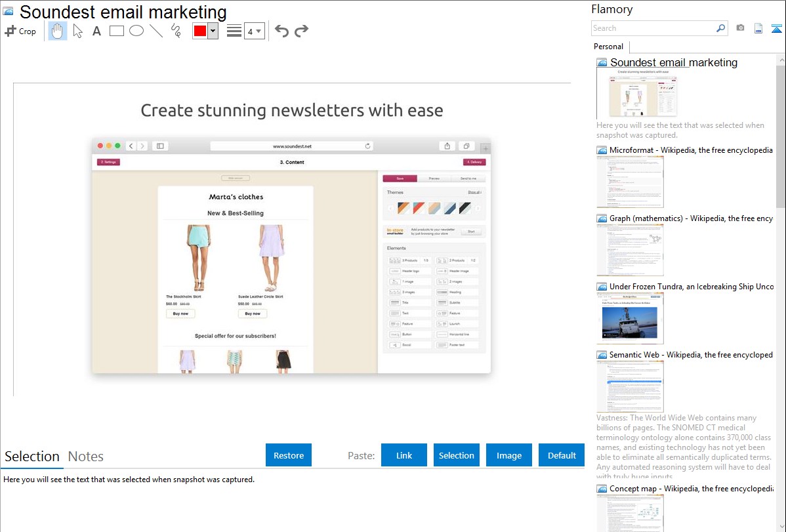Select the ellipse shape tool
The image size is (786, 532).
[x=136, y=31]
